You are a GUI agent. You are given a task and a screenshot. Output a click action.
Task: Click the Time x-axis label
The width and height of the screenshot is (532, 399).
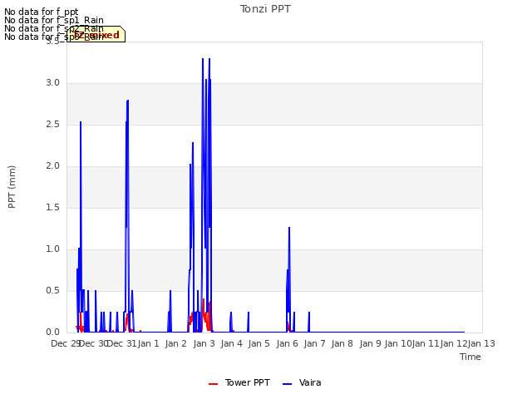coord(470,357)
